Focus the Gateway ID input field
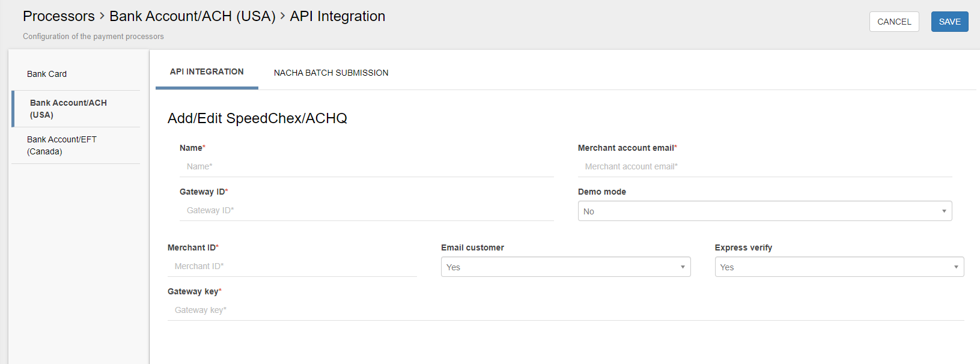 pyautogui.click(x=367, y=210)
